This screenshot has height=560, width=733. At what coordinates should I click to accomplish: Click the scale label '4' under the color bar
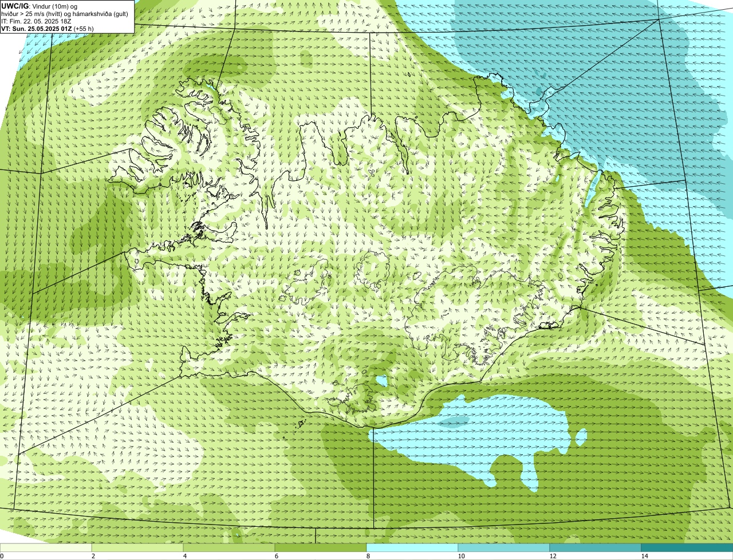coord(184,556)
